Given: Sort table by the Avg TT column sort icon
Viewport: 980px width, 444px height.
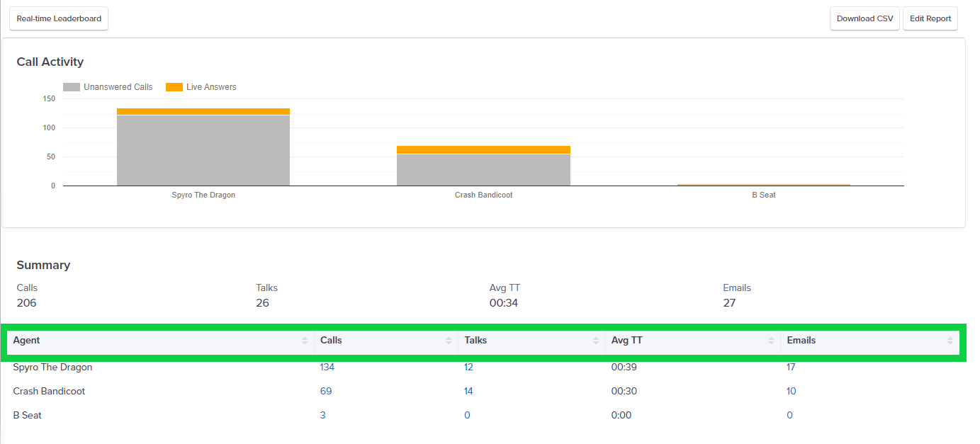Looking at the screenshot, I should 771,341.
